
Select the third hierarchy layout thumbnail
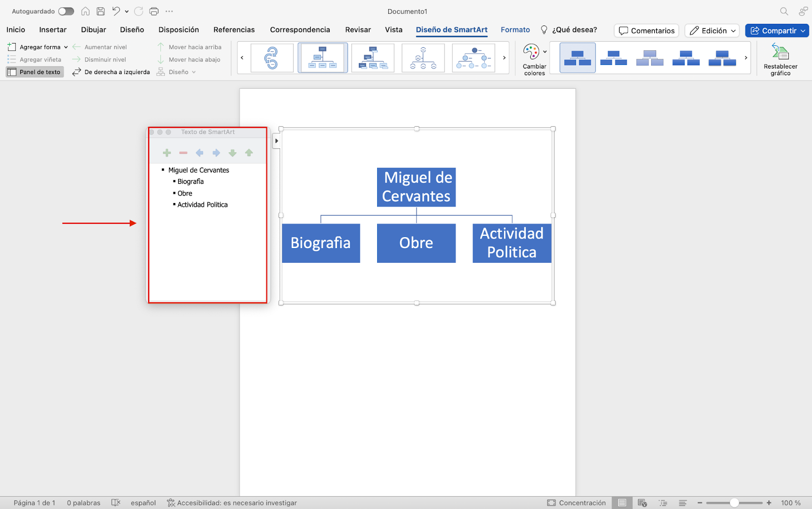point(373,58)
